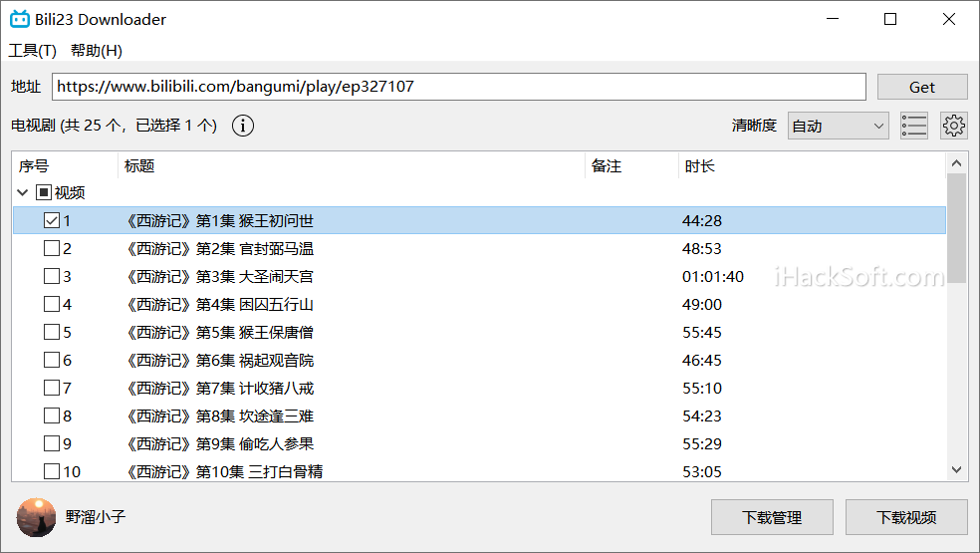Maximize the Bili23 Downloader window

(x=890, y=19)
